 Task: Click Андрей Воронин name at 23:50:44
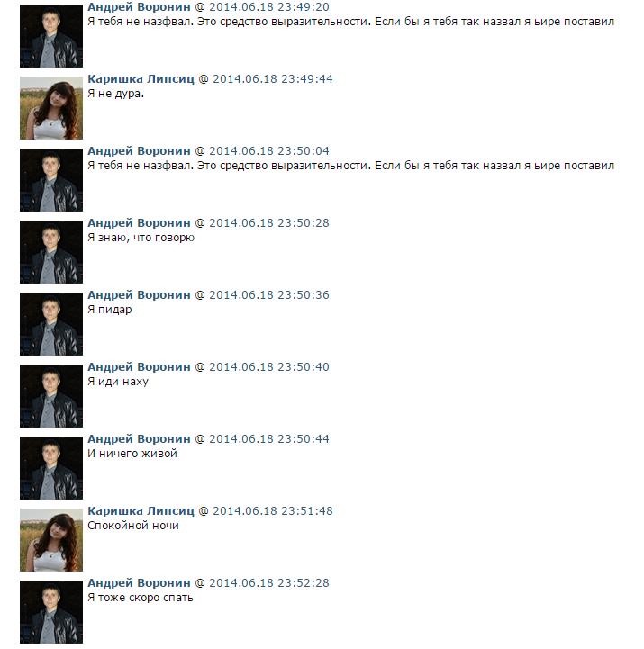pos(139,439)
